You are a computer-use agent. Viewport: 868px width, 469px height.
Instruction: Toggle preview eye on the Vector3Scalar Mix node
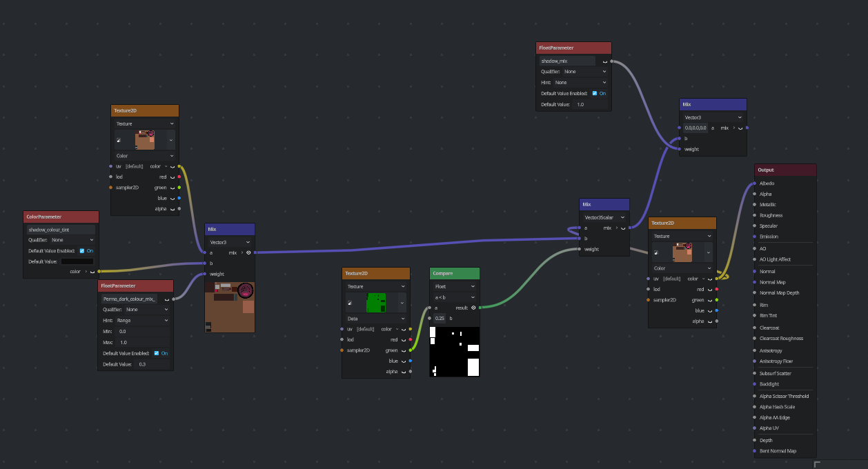pos(623,228)
